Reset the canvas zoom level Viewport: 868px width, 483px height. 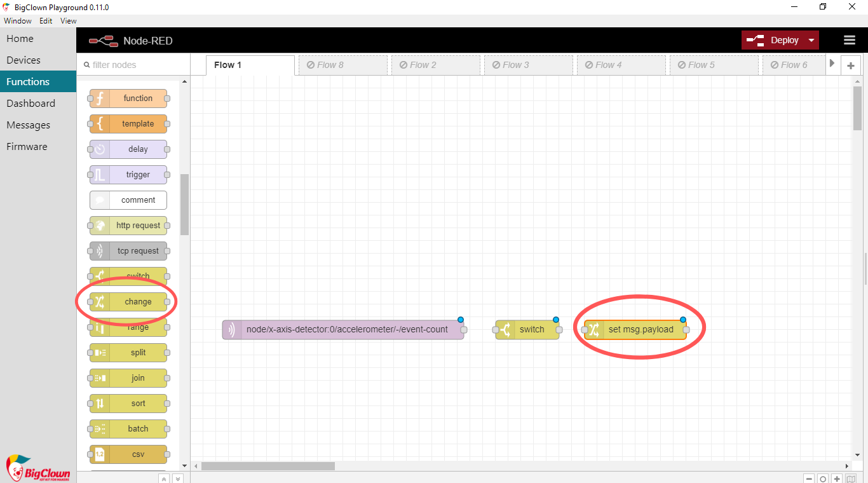click(x=823, y=479)
